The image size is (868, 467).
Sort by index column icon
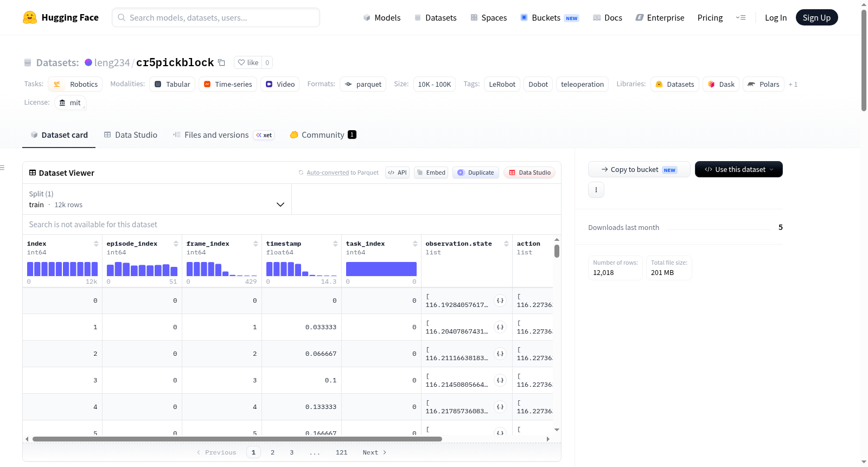point(96,244)
